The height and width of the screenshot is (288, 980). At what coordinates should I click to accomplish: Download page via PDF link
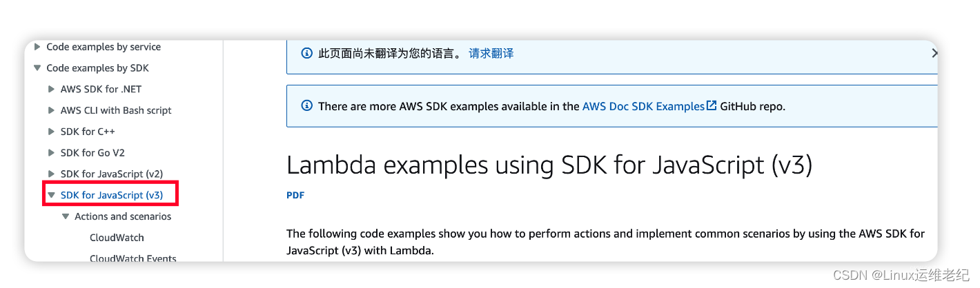(x=295, y=195)
